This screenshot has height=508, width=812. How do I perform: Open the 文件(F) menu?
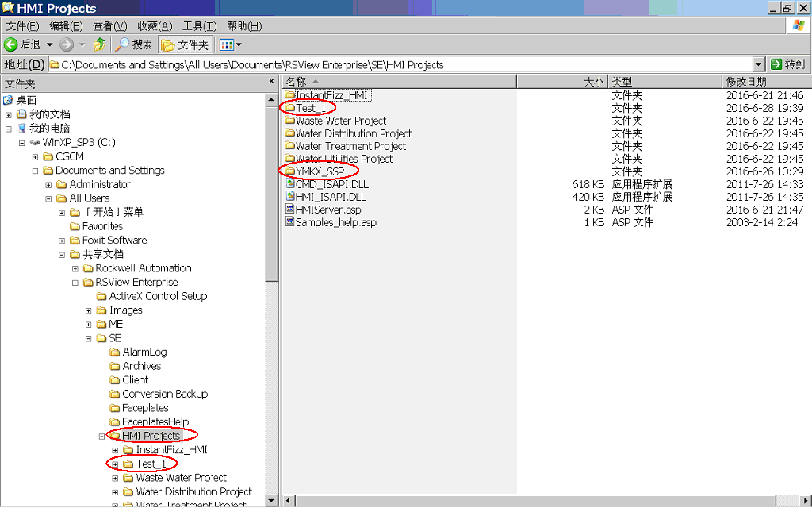(21, 26)
